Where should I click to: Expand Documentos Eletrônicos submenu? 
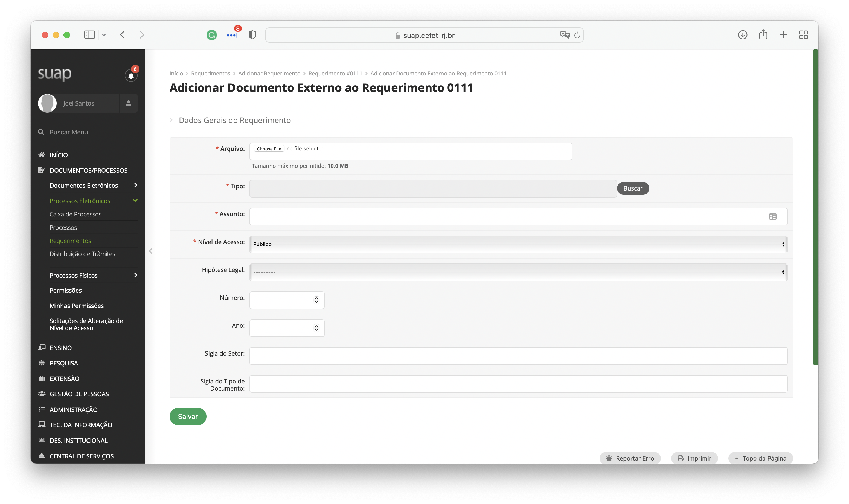pos(136,185)
